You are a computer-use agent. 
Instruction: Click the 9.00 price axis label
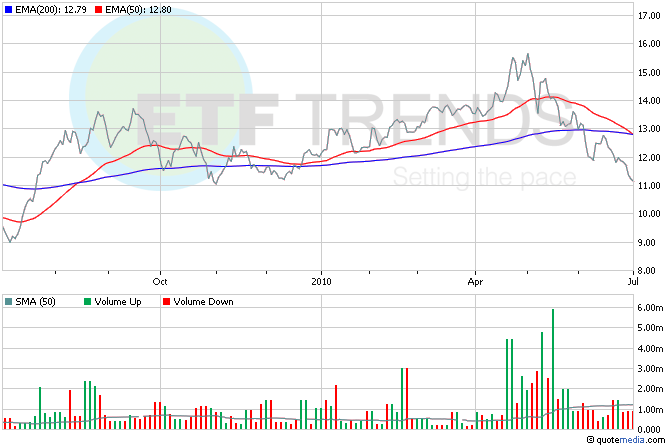point(649,242)
